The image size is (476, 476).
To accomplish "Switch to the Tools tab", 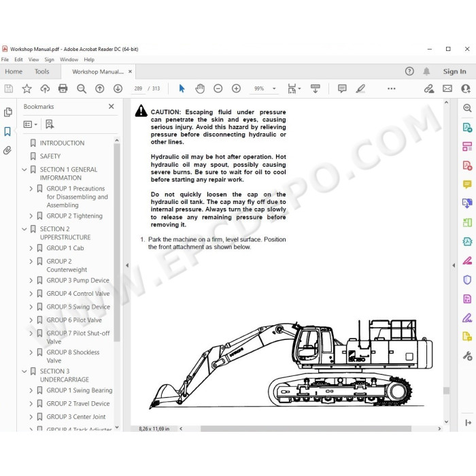I will tap(42, 71).
